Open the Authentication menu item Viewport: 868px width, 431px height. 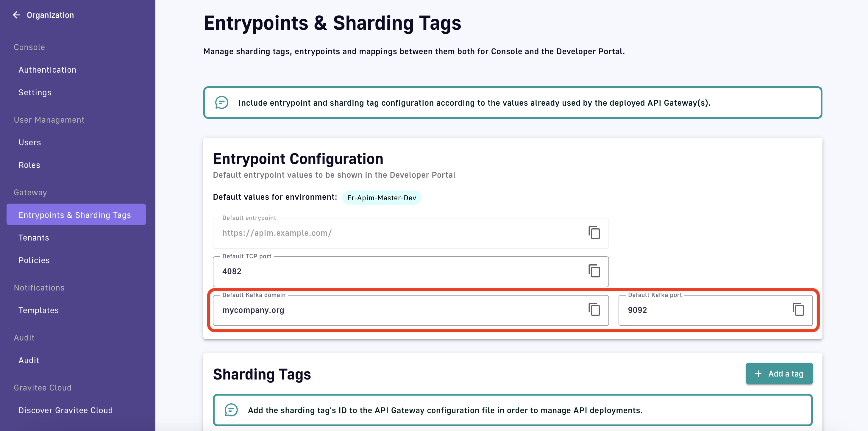point(48,70)
